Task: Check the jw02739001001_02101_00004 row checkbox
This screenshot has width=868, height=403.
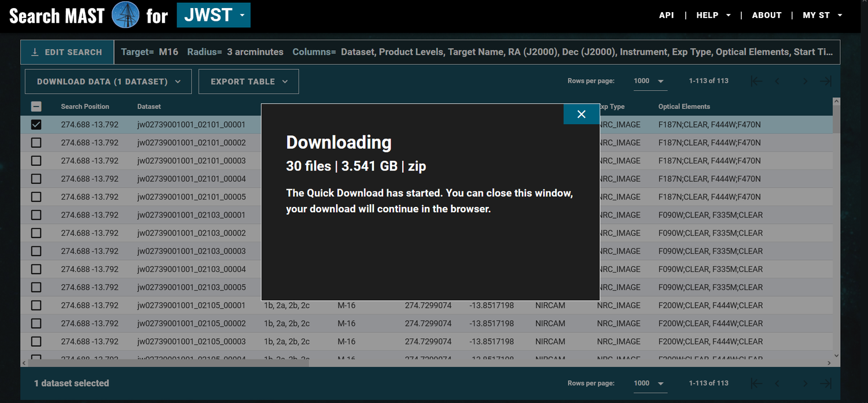Action: [36, 179]
